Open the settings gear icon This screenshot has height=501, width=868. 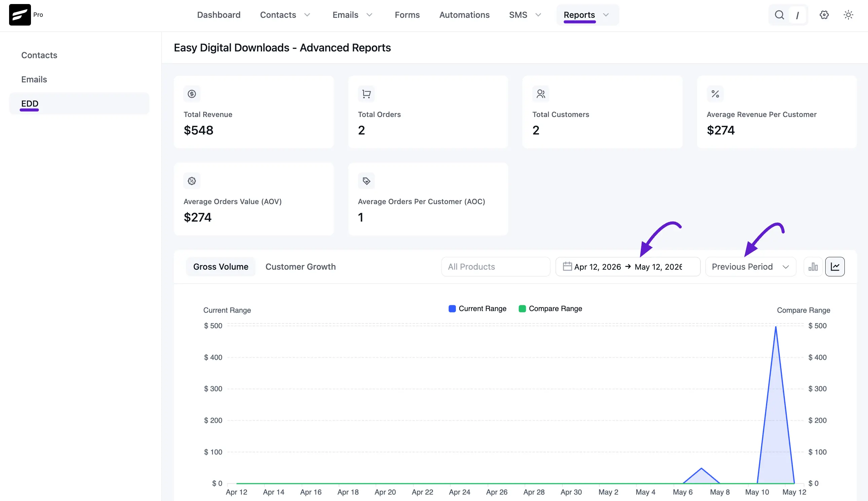pyautogui.click(x=824, y=15)
